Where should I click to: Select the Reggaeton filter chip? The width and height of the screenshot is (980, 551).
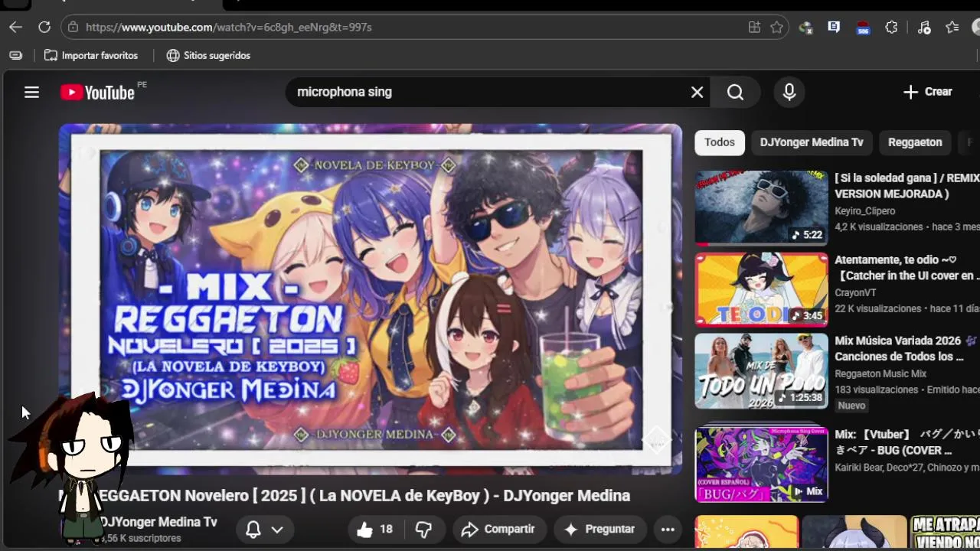point(915,142)
